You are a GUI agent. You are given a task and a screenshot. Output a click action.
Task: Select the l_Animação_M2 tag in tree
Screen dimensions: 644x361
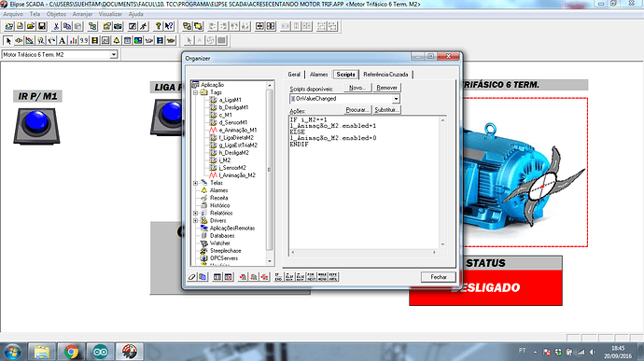coord(237,175)
